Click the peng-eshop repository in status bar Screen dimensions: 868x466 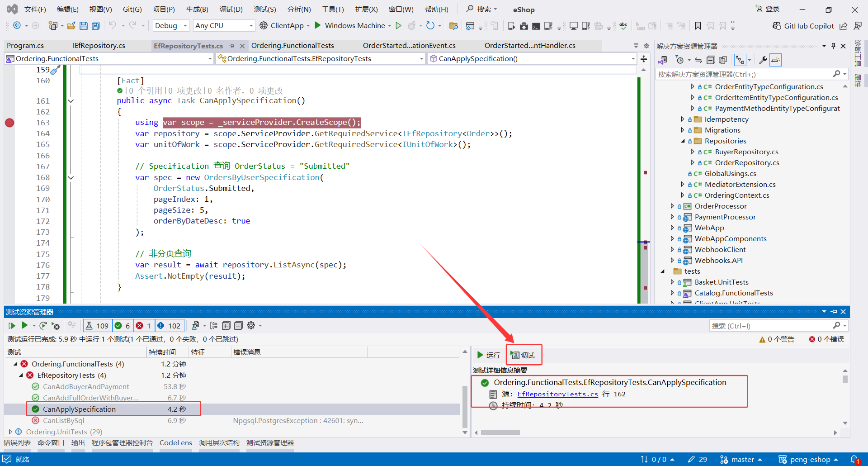(x=809, y=460)
